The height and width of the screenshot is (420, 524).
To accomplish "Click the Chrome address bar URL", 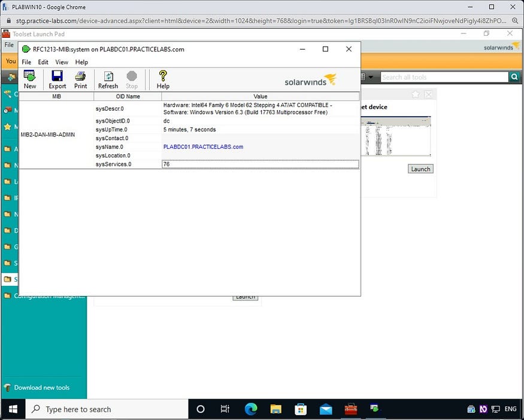I will point(261,21).
